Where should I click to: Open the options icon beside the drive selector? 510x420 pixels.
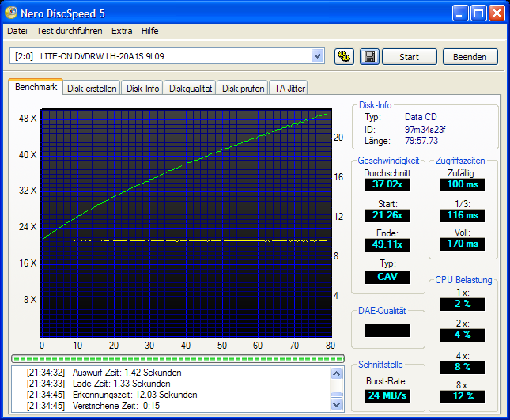(344, 57)
